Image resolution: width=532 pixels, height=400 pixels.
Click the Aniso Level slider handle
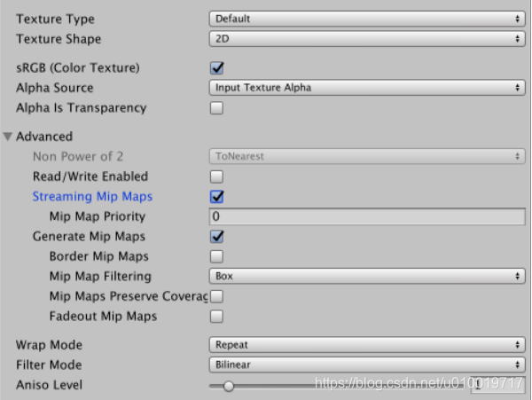pyautogui.click(x=229, y=386)
